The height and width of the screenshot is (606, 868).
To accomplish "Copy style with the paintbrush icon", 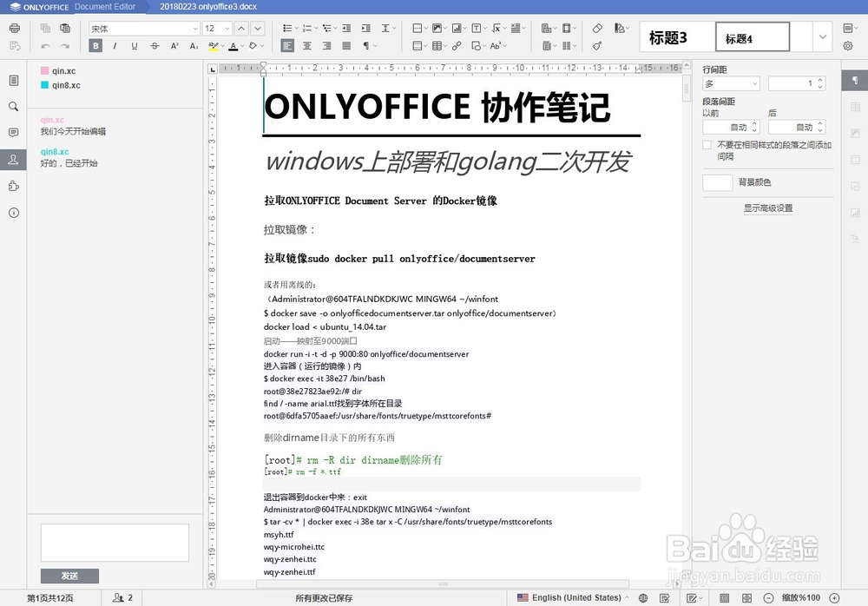I will 597,46.
